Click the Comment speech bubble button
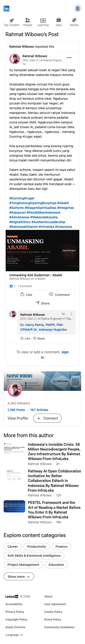 point(59,295)
